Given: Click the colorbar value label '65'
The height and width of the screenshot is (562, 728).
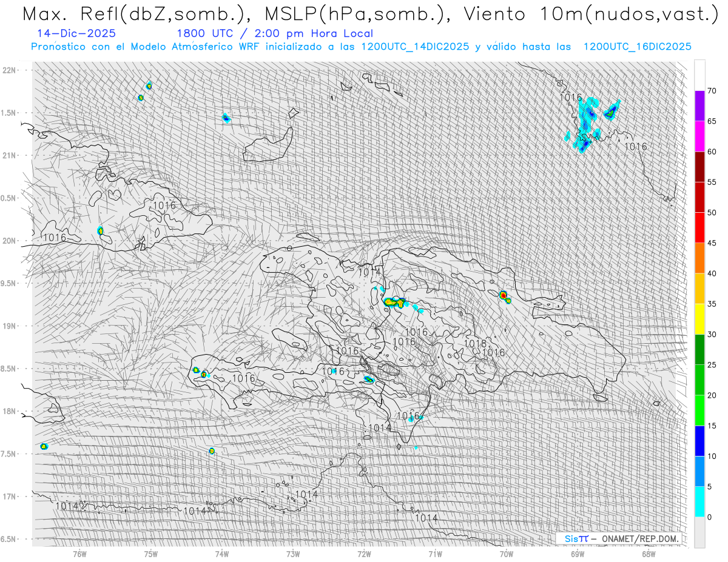Looking at the screenshot, I should [x=712, y=121].
